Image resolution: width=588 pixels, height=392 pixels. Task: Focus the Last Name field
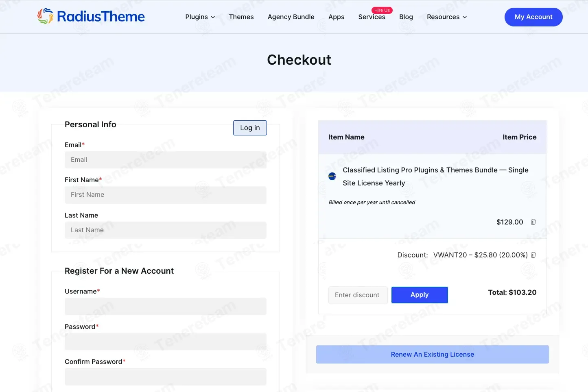(x=166, y=230)
